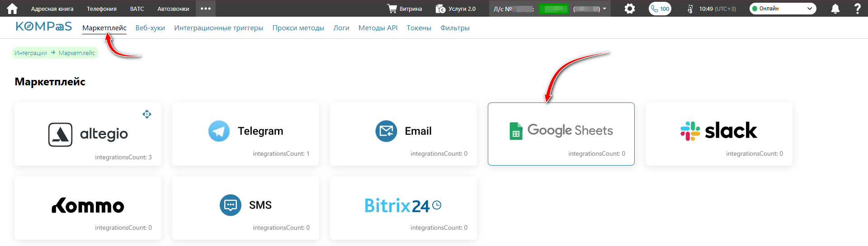This screenshot has height=246, width=868.
Task: Click the Kommo logo
Action: [x=88, y=205]
